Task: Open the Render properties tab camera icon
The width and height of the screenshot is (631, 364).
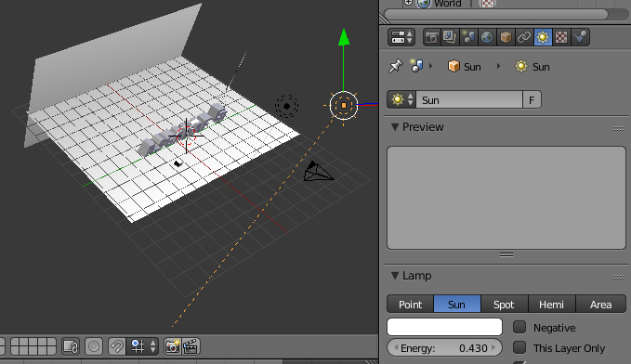Action: [x=431, y=37]
